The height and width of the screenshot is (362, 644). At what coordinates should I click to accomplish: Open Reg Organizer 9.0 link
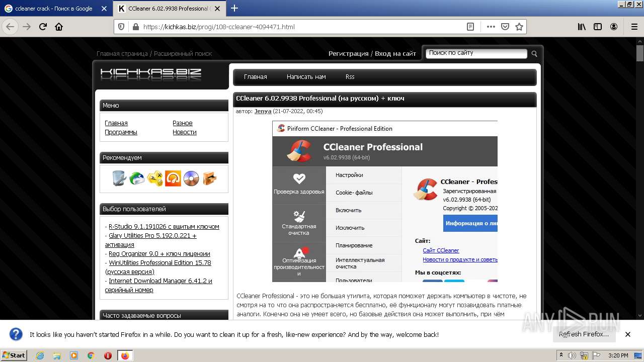159,253
